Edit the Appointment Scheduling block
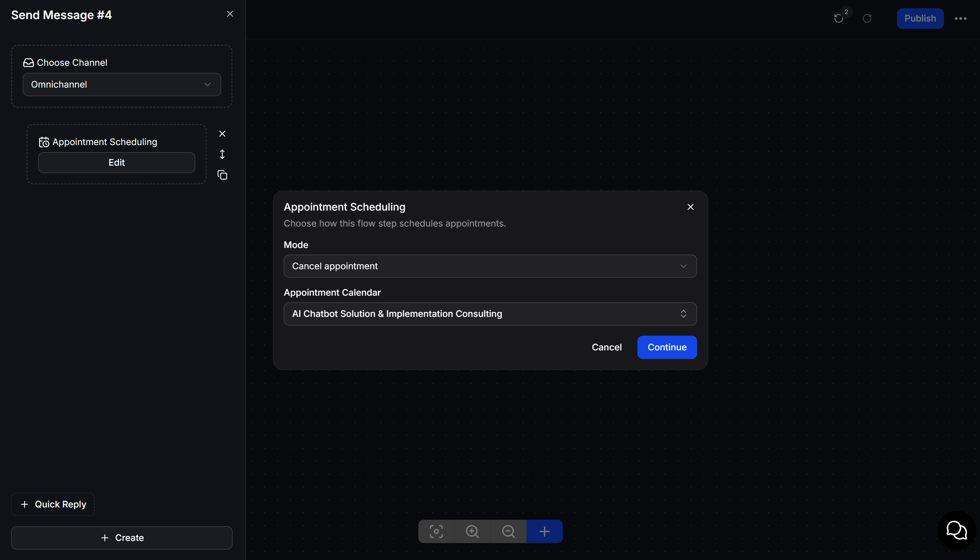980x560 pixels. tap(117, 163)
